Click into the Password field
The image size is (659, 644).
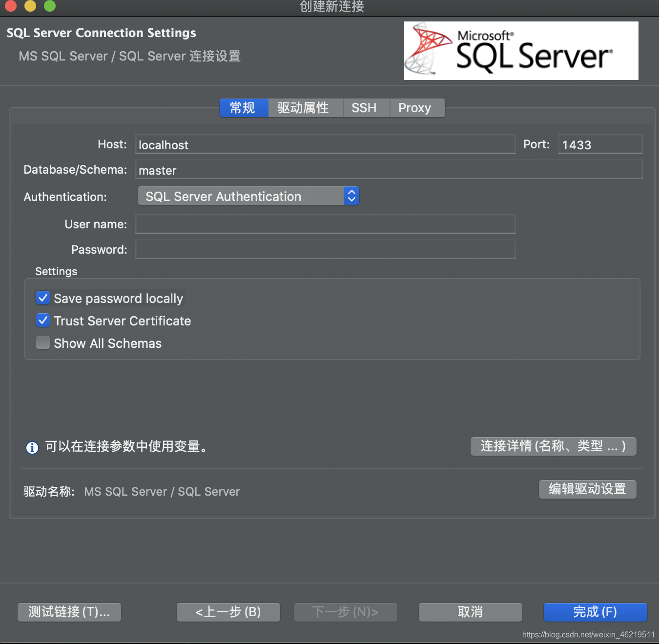[325, 250]
